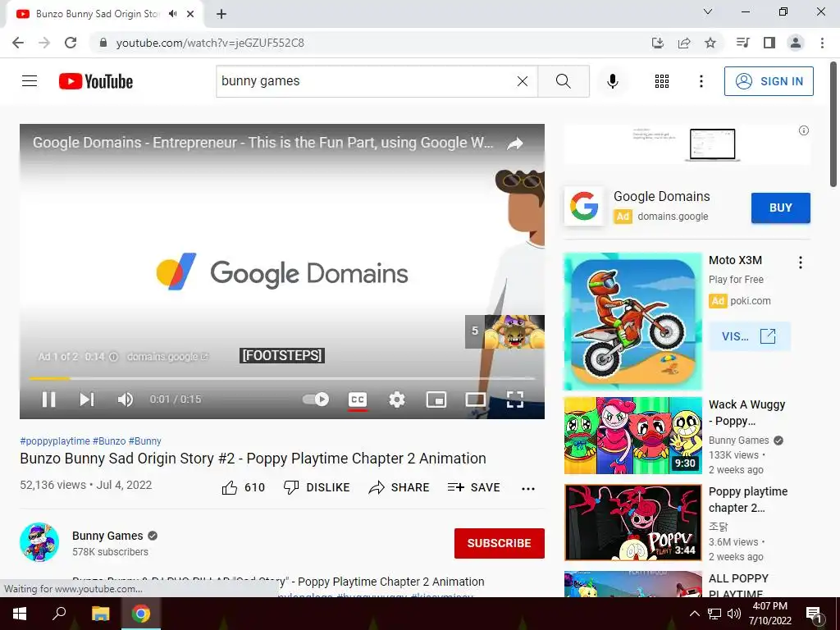
Task: Open the #Bunny hashtag link
Action: [144, 441]
